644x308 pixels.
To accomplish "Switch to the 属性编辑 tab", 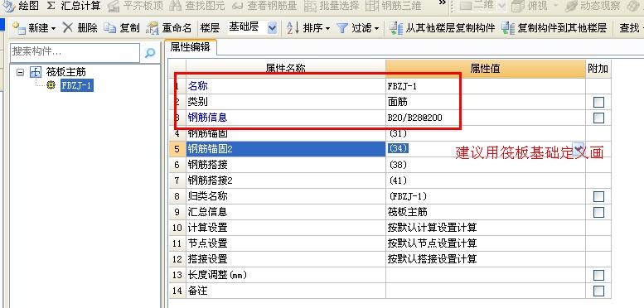I will coord(190,47).
